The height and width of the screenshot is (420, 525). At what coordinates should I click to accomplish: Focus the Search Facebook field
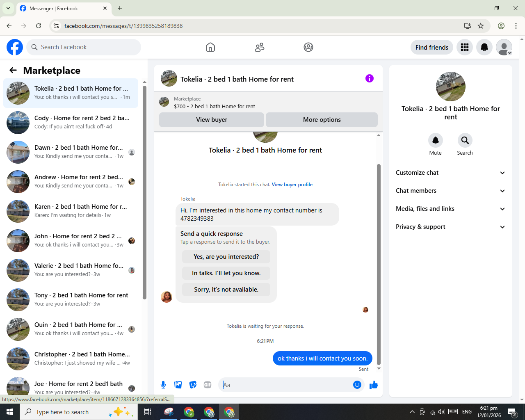[x=84, y=47]
